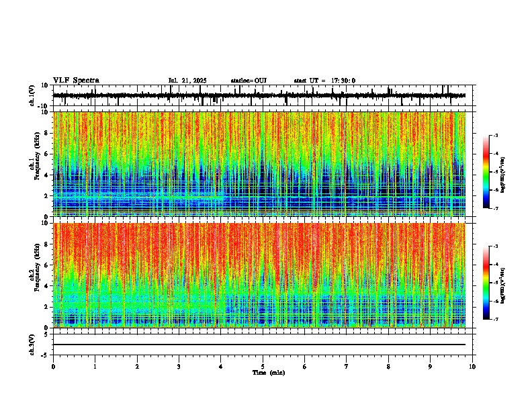Click the date text 'Jul. 21, 2025'
Image resolution: width=532 pixels, height=411 pixels.
(187, 81)
